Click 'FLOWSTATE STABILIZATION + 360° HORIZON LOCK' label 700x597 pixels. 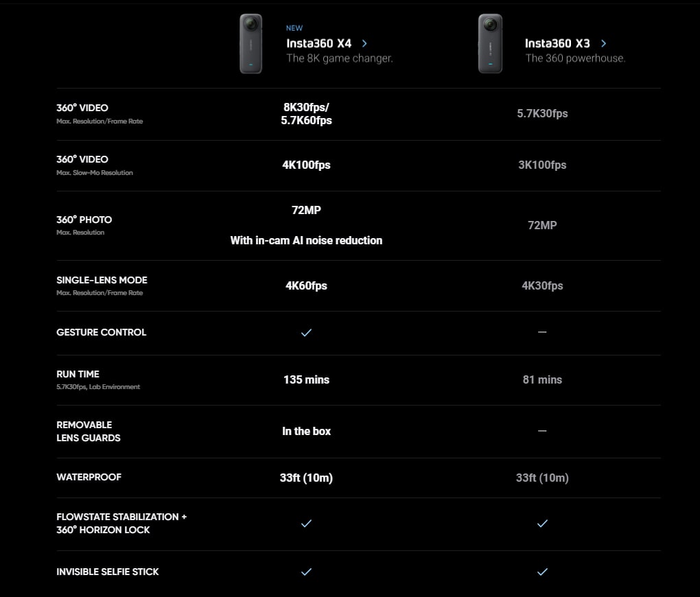click(121, 524)
